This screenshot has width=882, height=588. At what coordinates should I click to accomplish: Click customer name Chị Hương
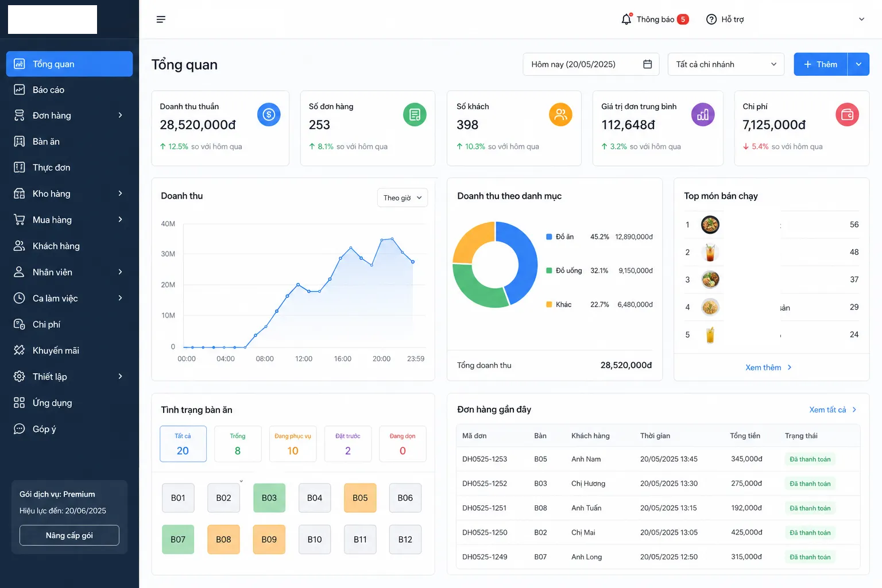click(x=588, y=483)
